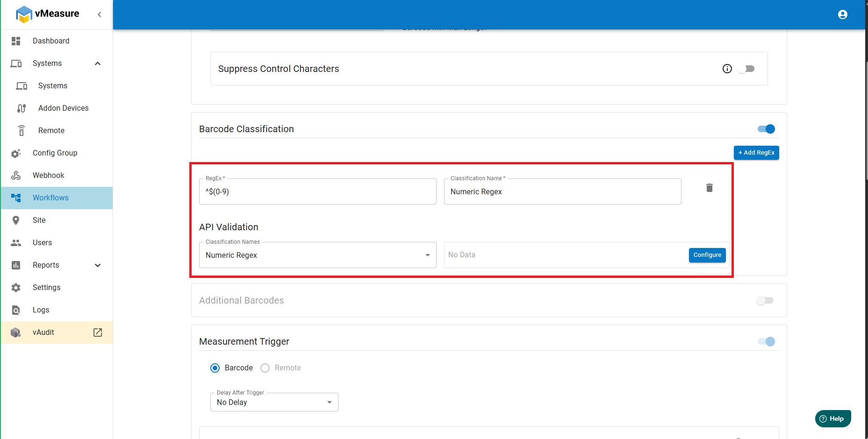Click the Configure button

(707, 255)
